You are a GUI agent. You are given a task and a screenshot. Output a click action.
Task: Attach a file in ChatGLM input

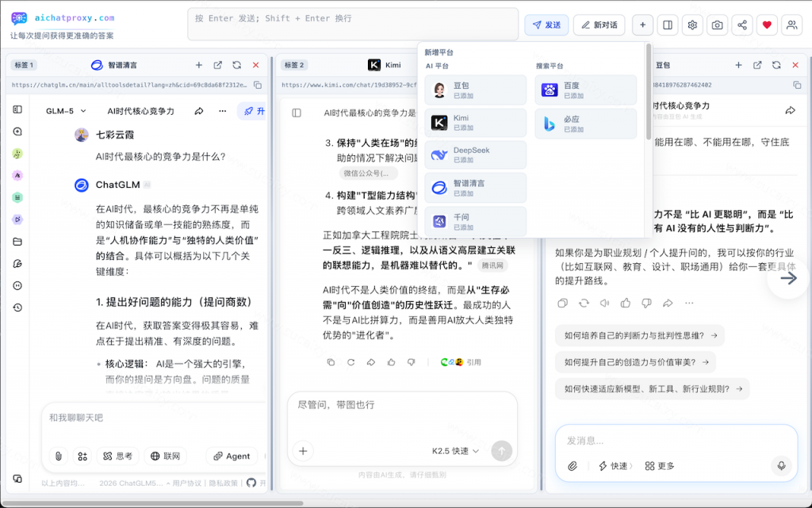click(x=59, y=456)
